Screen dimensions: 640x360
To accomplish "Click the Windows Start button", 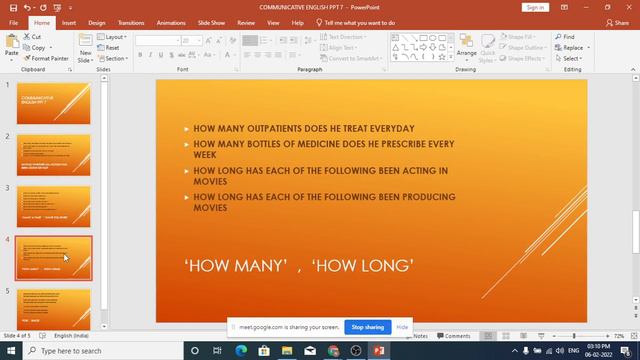I will pyautogui.click(x=11, y=351).
